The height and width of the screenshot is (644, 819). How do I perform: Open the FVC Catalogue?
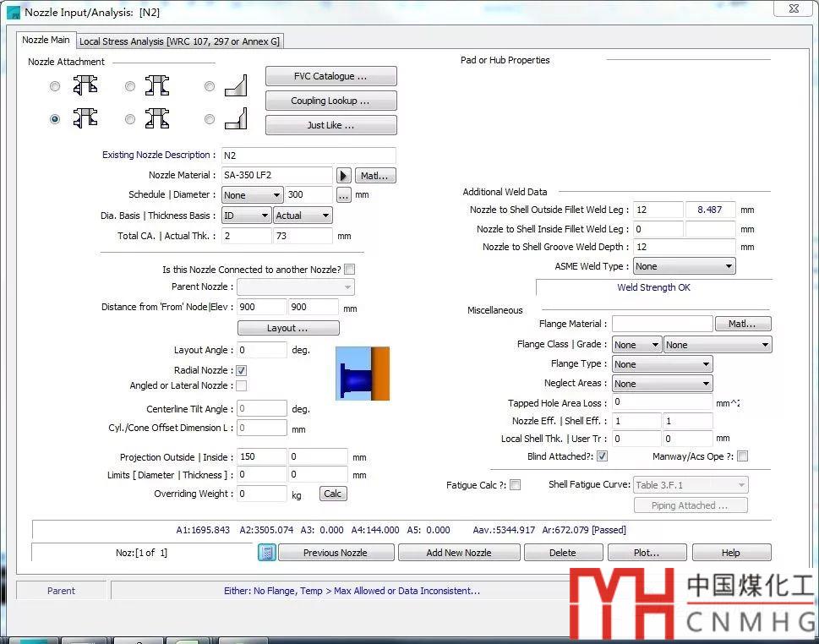point(330,76)
